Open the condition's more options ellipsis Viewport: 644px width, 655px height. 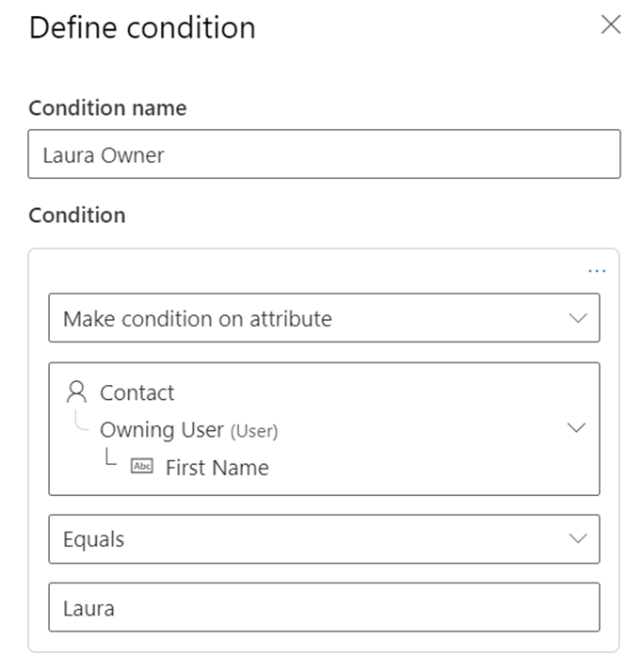[x=597, y=271]
